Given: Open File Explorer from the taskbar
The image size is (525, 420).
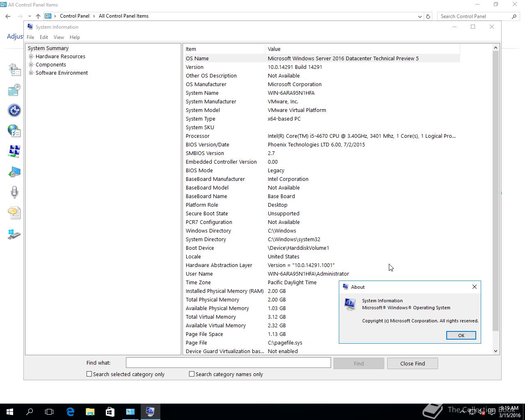Looking at the screenshot, I should pyautogui.click(x=90, y=412).
